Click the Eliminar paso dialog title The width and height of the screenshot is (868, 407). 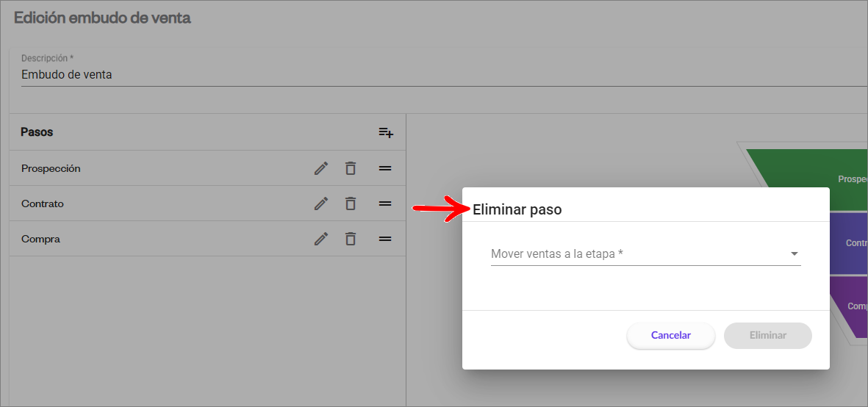coord(517,209)
